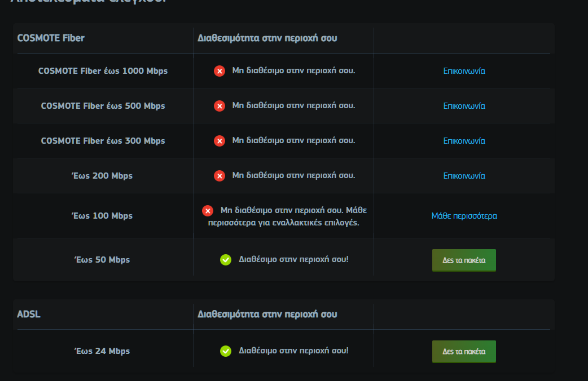Click Δες τα πακέτα button for ADSL 24 Mbps
Image resolution: width=588 pixels, height=381 pixels.
point(464,351)
